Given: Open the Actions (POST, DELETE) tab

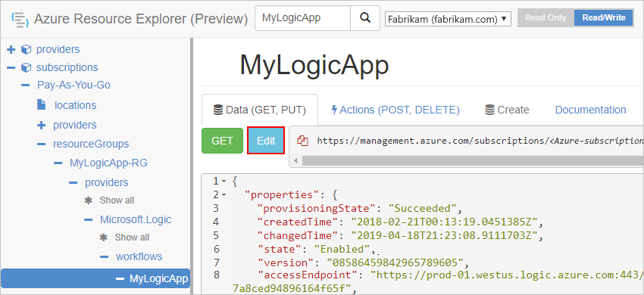Looking at the screenshot, I should pos(395,110).
